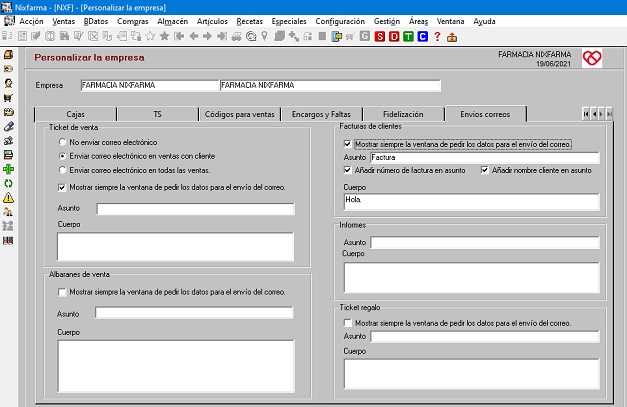
Task: Check 'Mostrar siempre la ventana' under Ticket regalo
Action: 347,323
